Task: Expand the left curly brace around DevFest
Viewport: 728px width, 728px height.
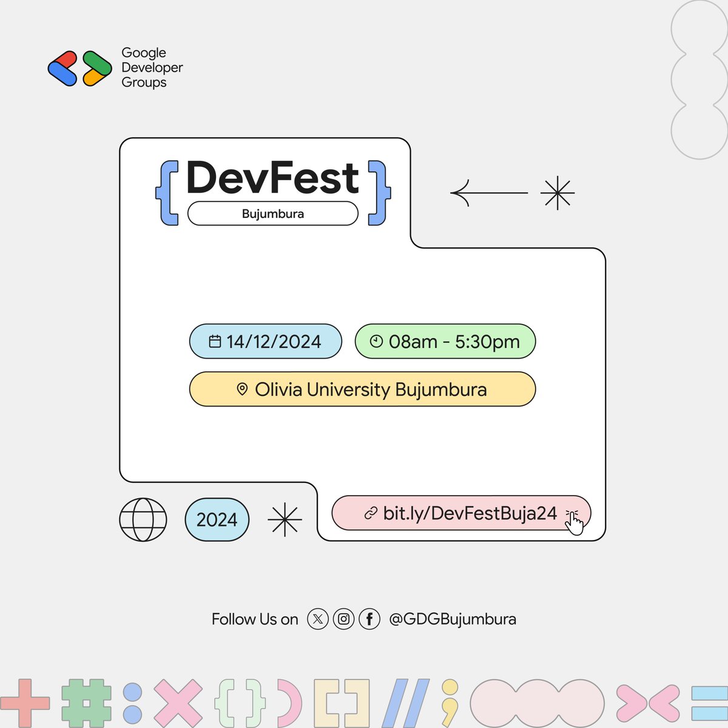Action: (x=166, y=193)
